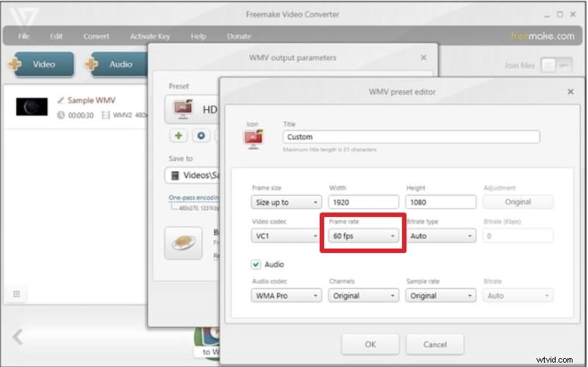
Task: Toggle the Join files switch
Action: click(556, 65)
